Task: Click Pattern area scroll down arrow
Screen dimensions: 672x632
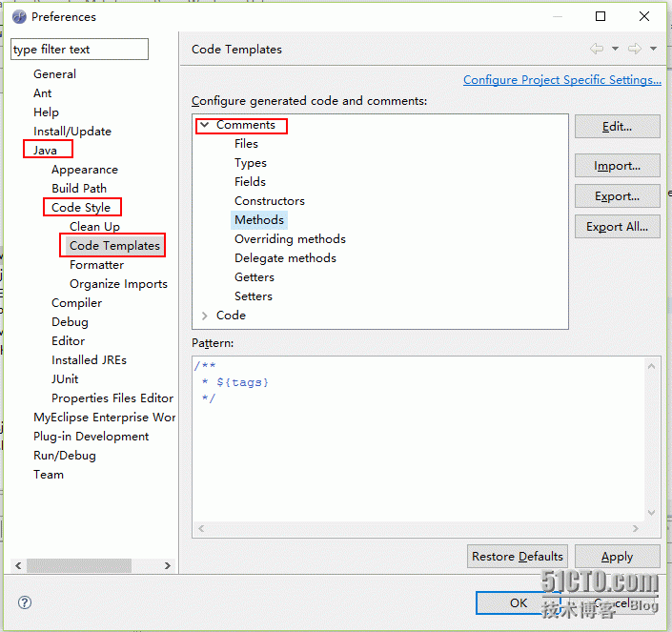Action: click(x=651, y=513)
